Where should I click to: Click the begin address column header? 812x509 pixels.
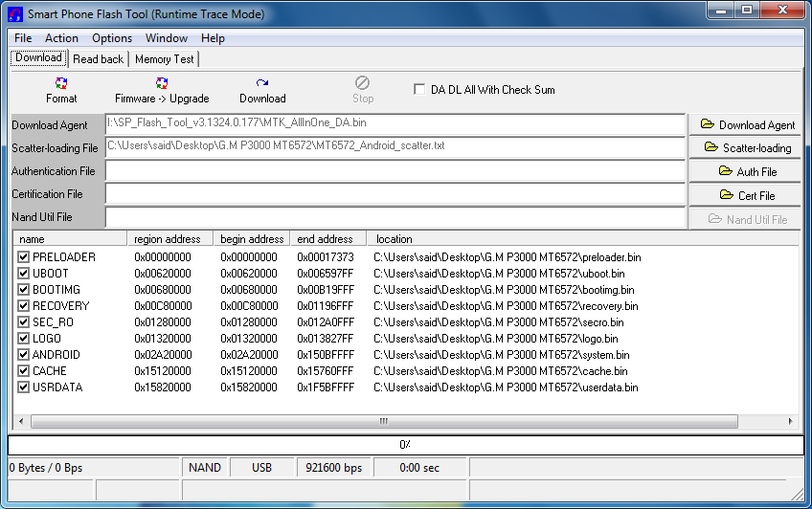click(x=252, y=239)
